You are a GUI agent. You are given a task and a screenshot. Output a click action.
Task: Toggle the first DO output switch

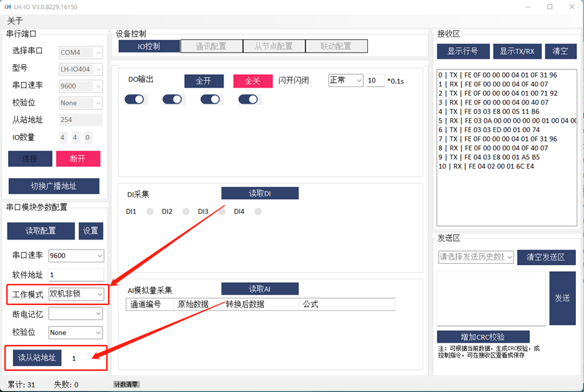pyautogui.click(x=134, y=99)
